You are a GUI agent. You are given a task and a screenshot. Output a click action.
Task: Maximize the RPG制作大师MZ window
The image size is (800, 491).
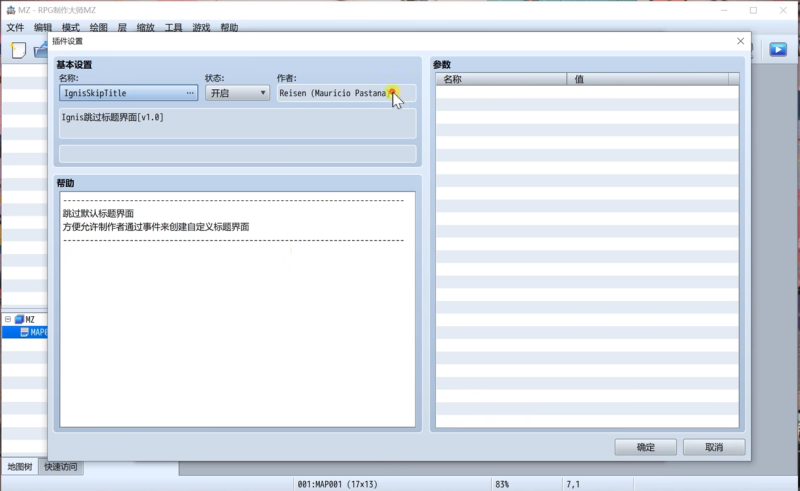753,10
